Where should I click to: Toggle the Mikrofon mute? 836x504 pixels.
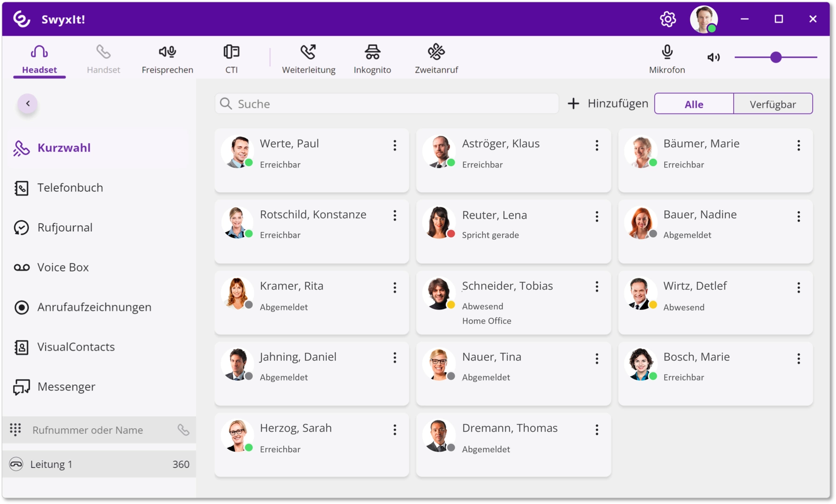667,59
